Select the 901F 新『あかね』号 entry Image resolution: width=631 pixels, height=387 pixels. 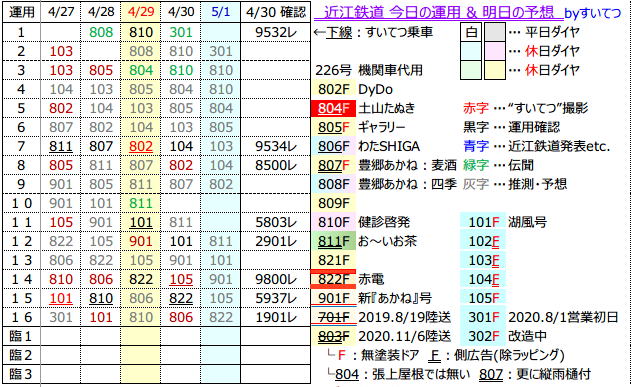pyautogui.click(x=372, y=298)
